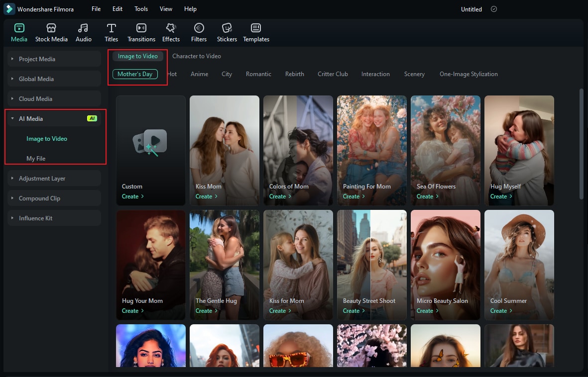
Task: Click Create on Cool Summer template
Action: (x=501, y=311)
